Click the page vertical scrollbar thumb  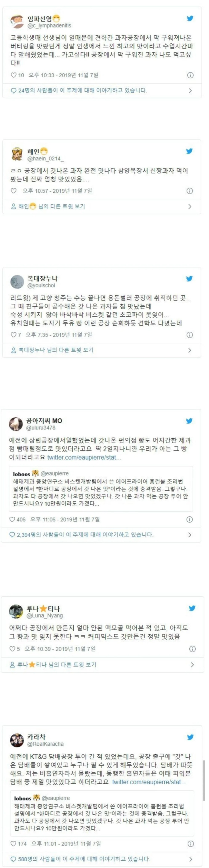204,780
